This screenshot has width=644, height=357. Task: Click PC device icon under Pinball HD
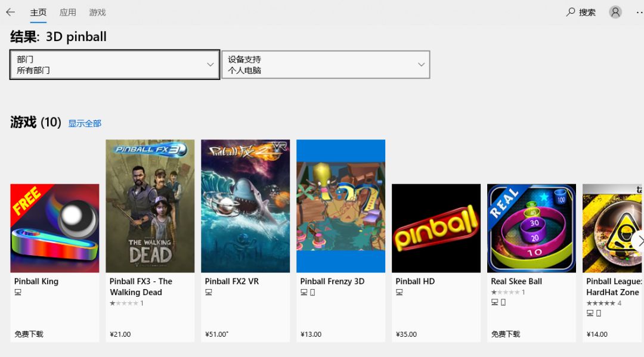pos(399,292)
